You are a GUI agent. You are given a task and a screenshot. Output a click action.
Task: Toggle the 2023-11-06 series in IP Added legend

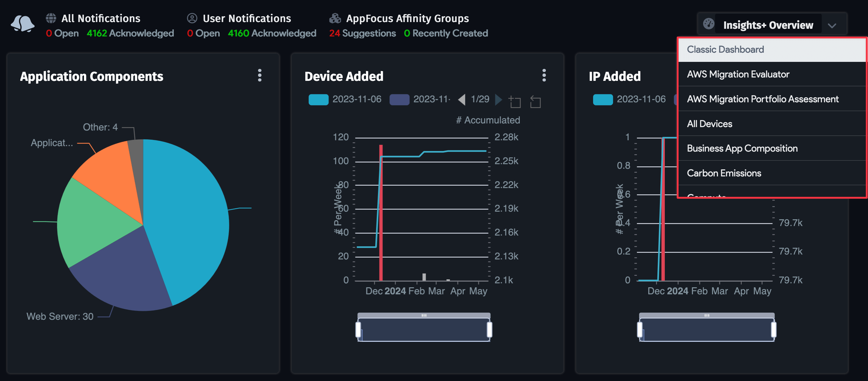pyautogui.click(x=603, y=99)
